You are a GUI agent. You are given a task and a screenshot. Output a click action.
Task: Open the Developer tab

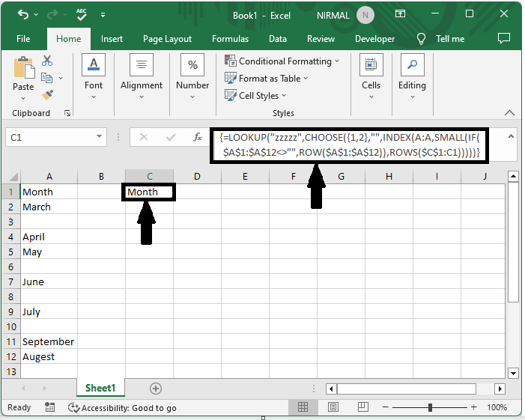tap(374, 39)
